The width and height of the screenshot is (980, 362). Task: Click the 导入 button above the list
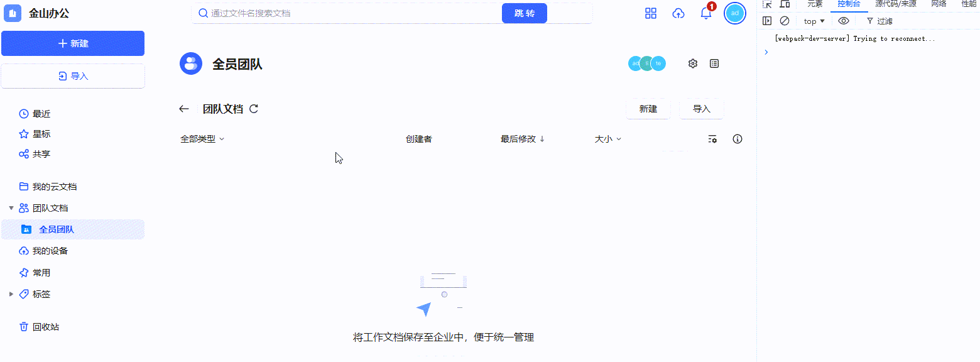[x=702, y=109]
